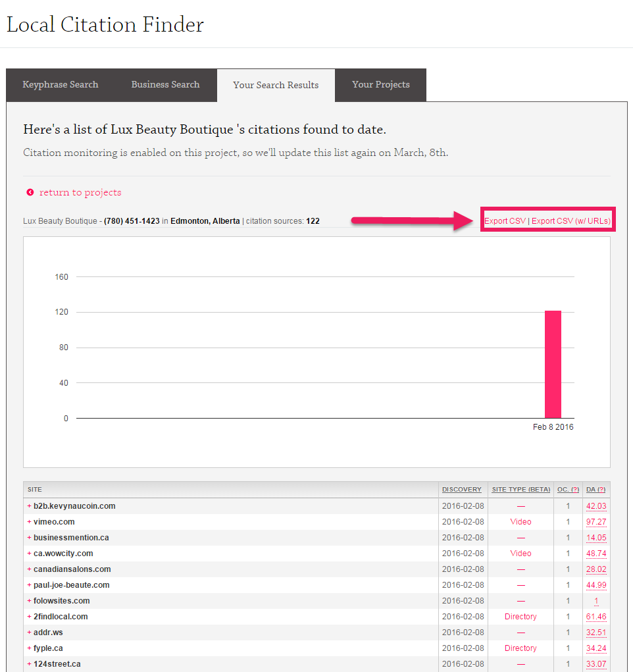Expand the 2findlocal.com row details
Viewport: 633px width, 672px height.
coord(29,617)
